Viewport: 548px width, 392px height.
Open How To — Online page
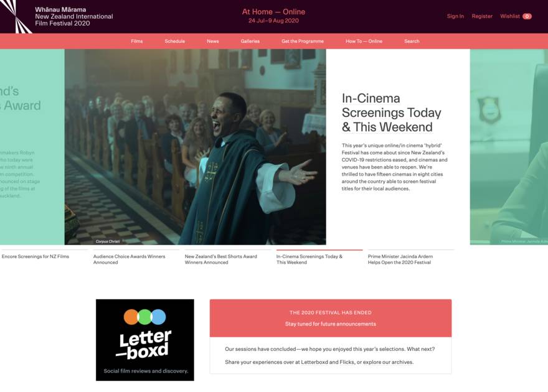(x=364, y=41)
